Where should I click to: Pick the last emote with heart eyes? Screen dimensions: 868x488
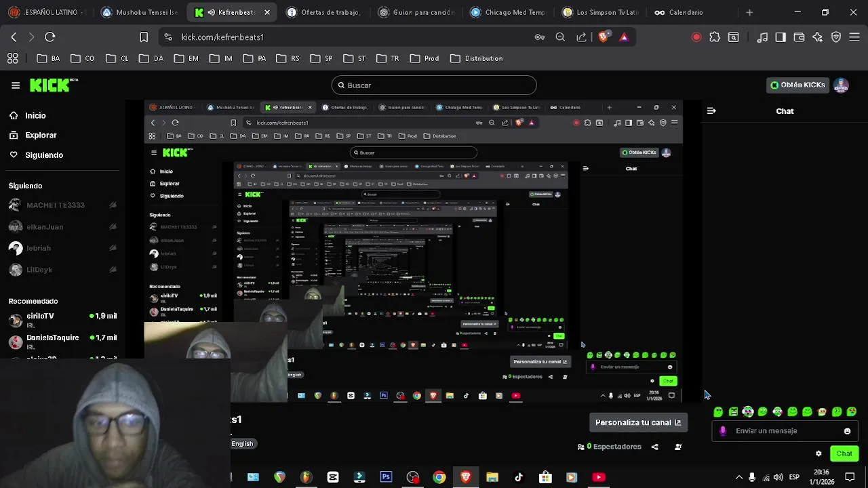pyautogui.click(x=852, y=412)
